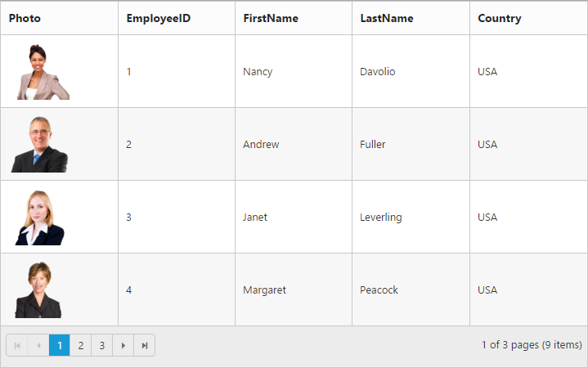Select the cell containing Nancy
Viewport: 588px width, 368px height.
coord(294,71)
